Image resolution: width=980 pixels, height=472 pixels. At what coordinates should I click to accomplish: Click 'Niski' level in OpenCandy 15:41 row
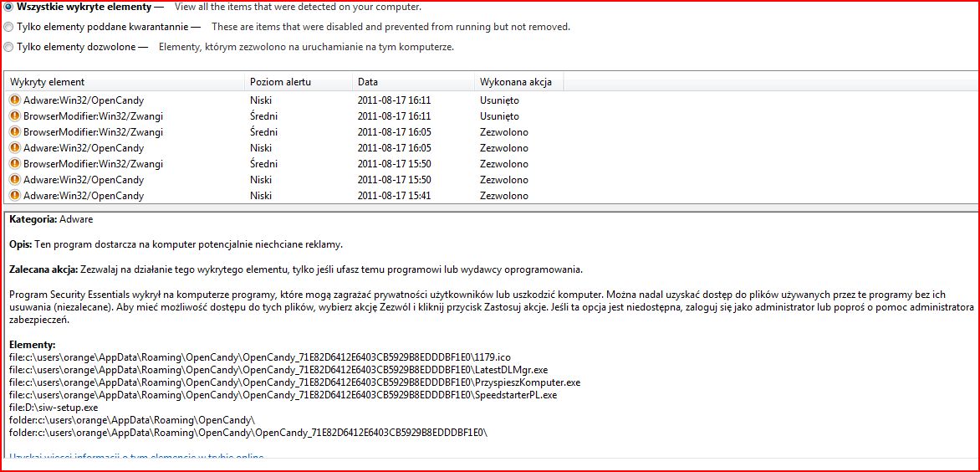tap(261, 196)
